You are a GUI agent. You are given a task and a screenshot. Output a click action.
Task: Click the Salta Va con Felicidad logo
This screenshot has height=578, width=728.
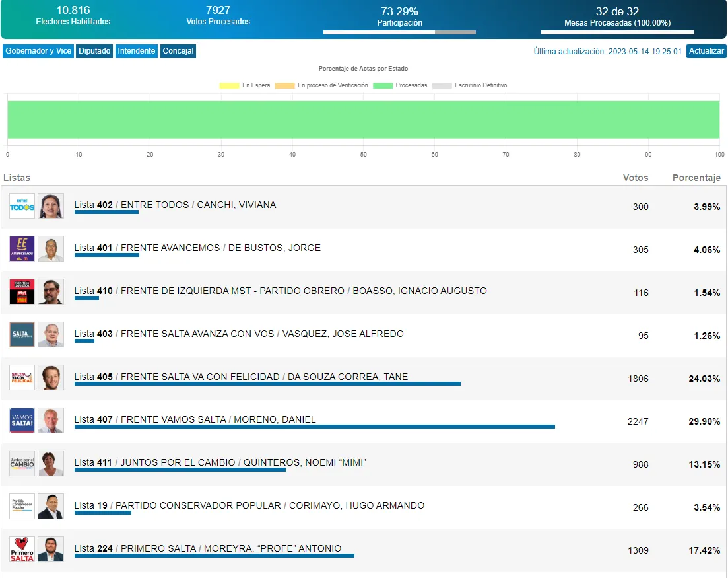(x=22, y=378)
